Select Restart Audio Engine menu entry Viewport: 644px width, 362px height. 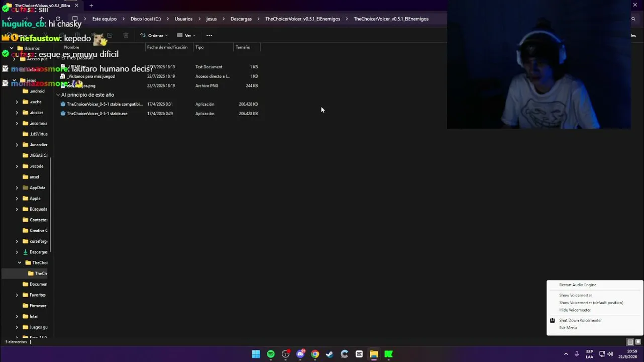point(578,285)
